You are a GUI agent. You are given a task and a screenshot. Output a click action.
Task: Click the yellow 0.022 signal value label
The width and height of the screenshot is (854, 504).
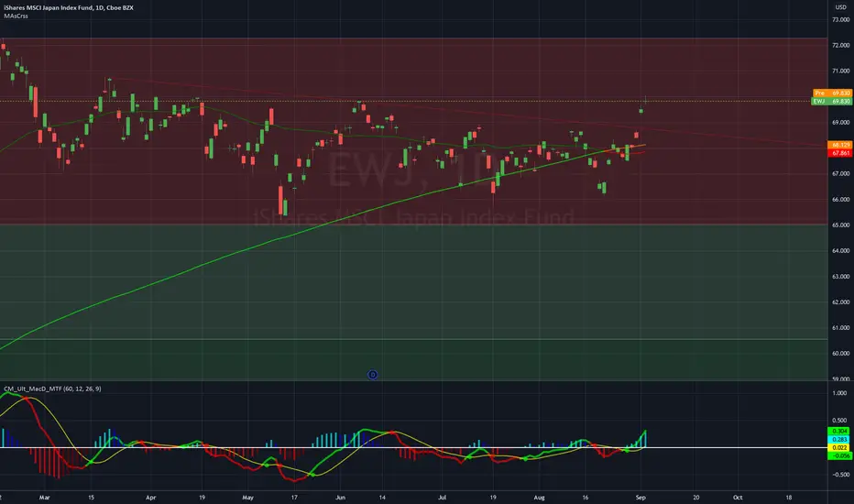[838, 447]
